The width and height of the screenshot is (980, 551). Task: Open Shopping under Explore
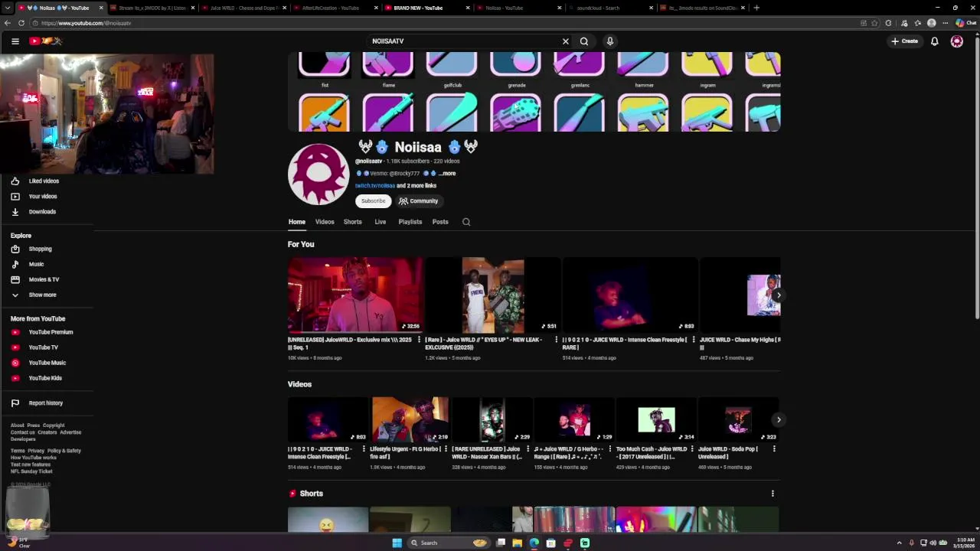[x=41, y=249]
